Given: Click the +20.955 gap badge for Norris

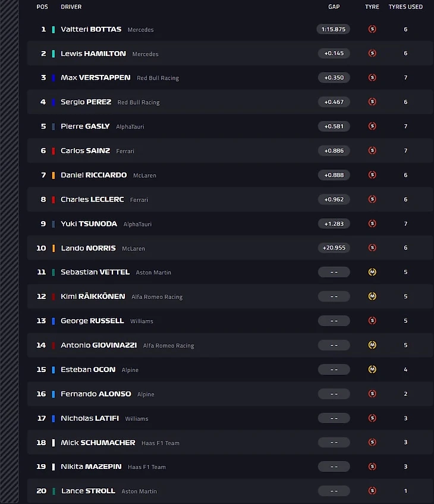Looking at the screenshot, I should pyautogui.click(x=334, y=248).
